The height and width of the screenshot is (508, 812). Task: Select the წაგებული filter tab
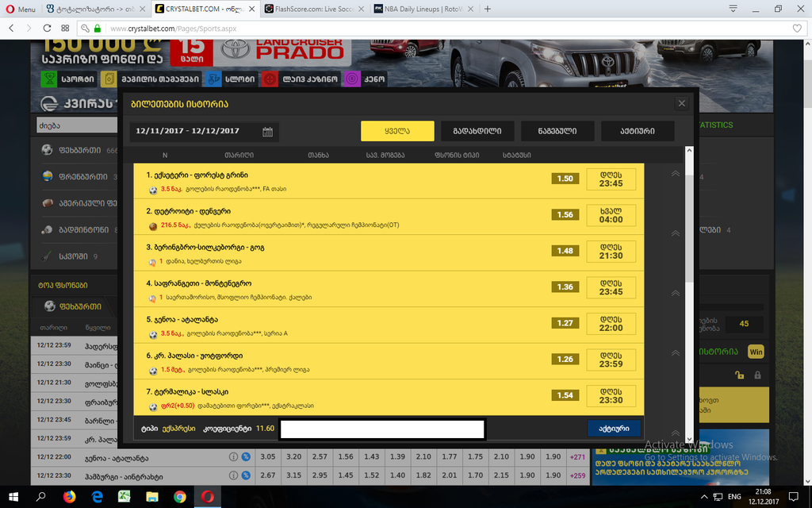[557, 131]
